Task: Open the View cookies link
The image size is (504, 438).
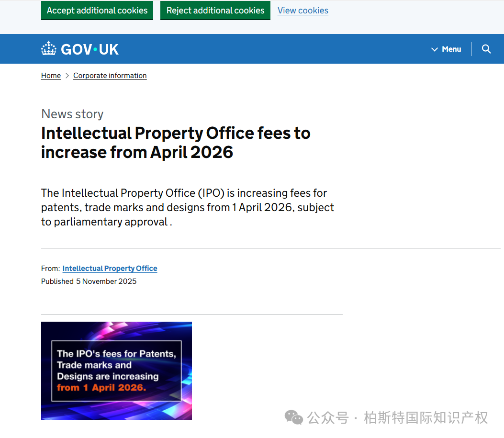Action: tap(303, 11)
